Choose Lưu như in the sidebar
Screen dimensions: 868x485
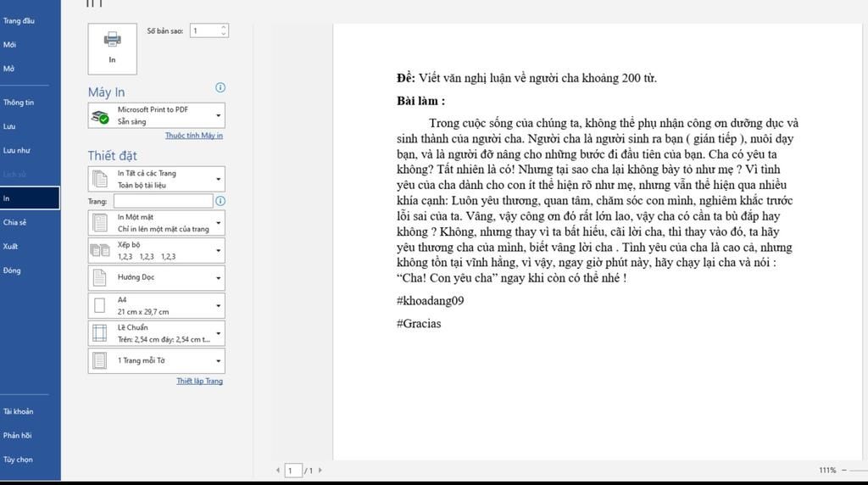17,151
